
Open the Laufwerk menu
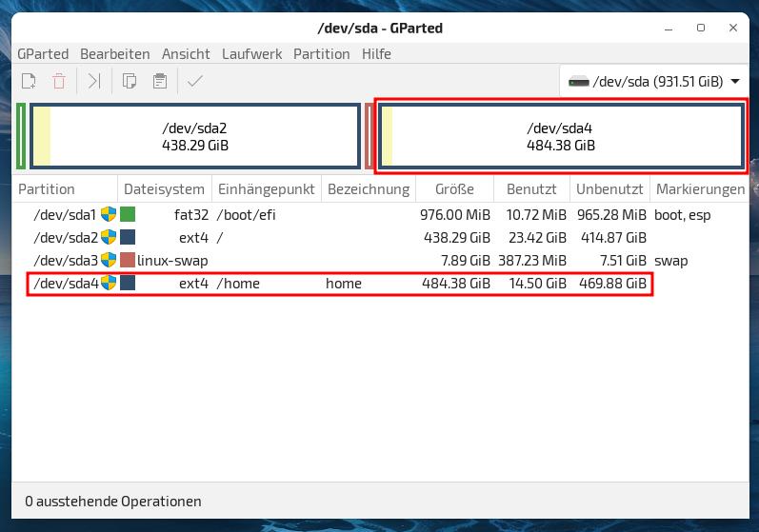(251, 54)
